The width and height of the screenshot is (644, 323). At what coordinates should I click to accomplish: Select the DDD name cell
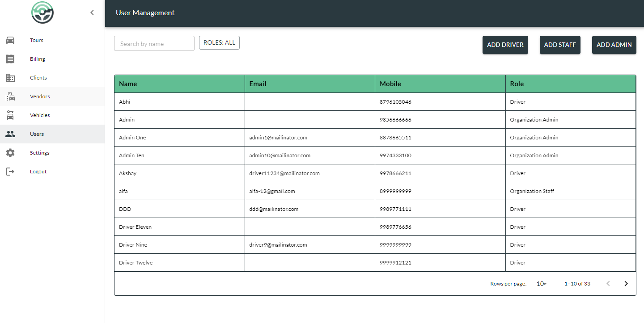tap(179, 209)
